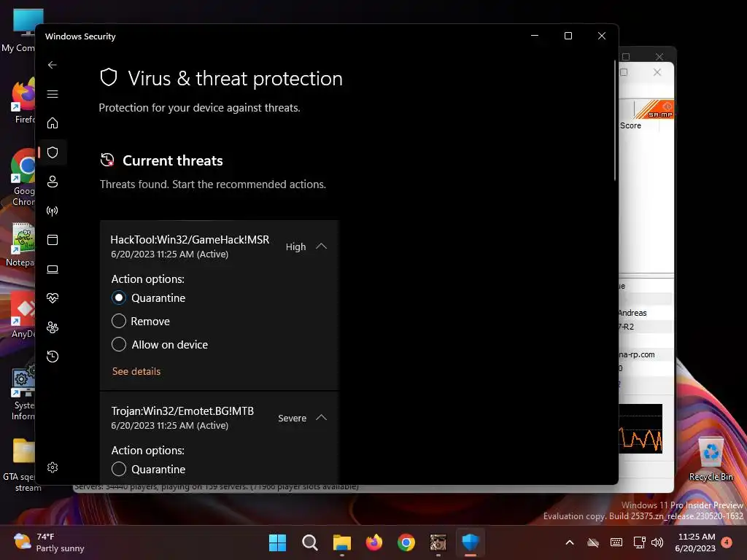Open Protection history clock icon

tap(53, 357)
